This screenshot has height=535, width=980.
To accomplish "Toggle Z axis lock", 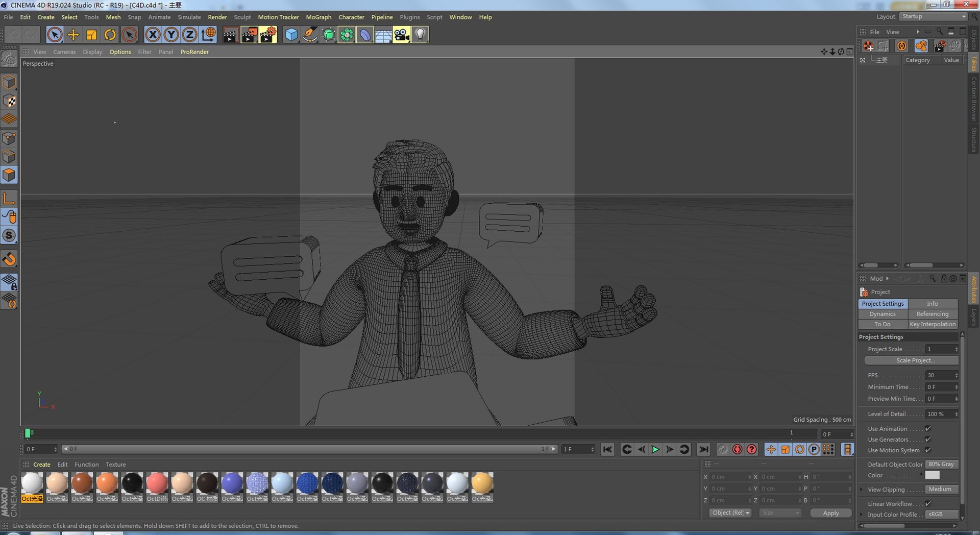I will [x=189, y=35].
